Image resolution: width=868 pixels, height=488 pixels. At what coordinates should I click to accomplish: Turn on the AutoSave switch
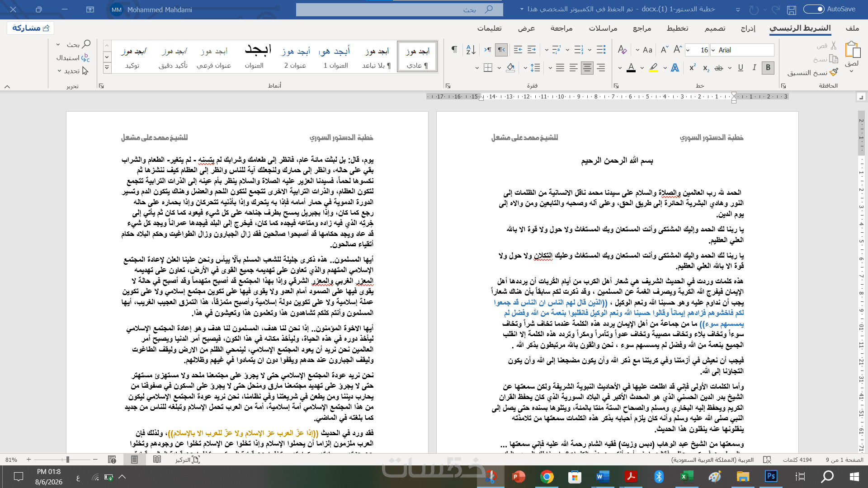coord(814,9)
